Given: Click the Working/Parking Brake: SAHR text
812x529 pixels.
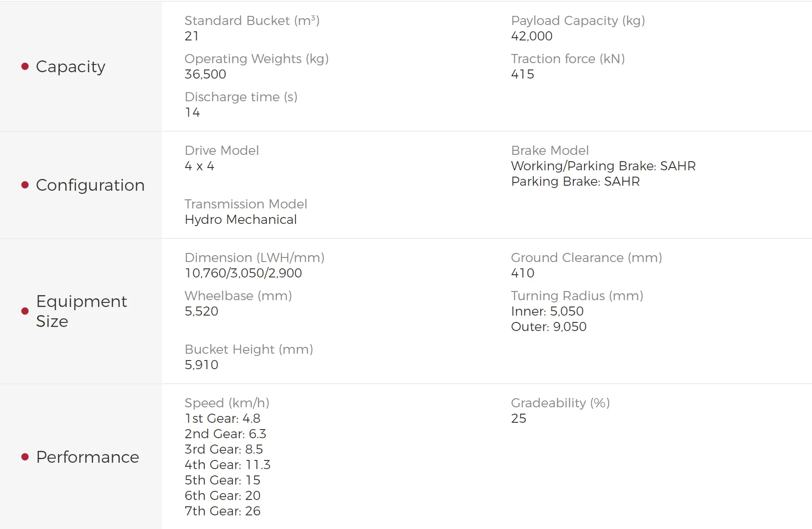Looking at the screenshot, I should 603,166.
